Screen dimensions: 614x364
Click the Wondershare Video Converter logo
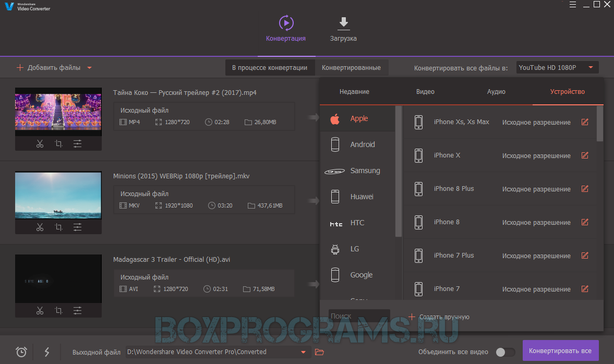[x=28, y=7]
